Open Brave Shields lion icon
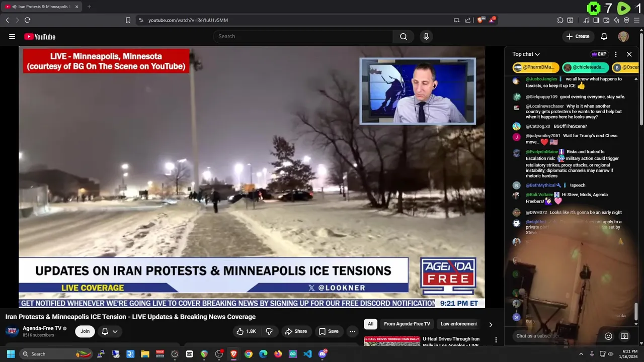The image size is (644, 362). coord(480,20)
